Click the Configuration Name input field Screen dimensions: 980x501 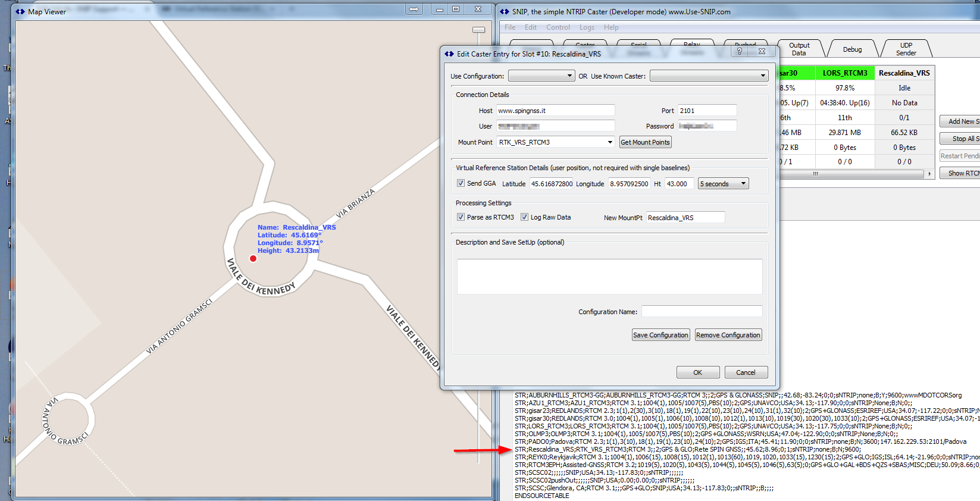(702, 312)
